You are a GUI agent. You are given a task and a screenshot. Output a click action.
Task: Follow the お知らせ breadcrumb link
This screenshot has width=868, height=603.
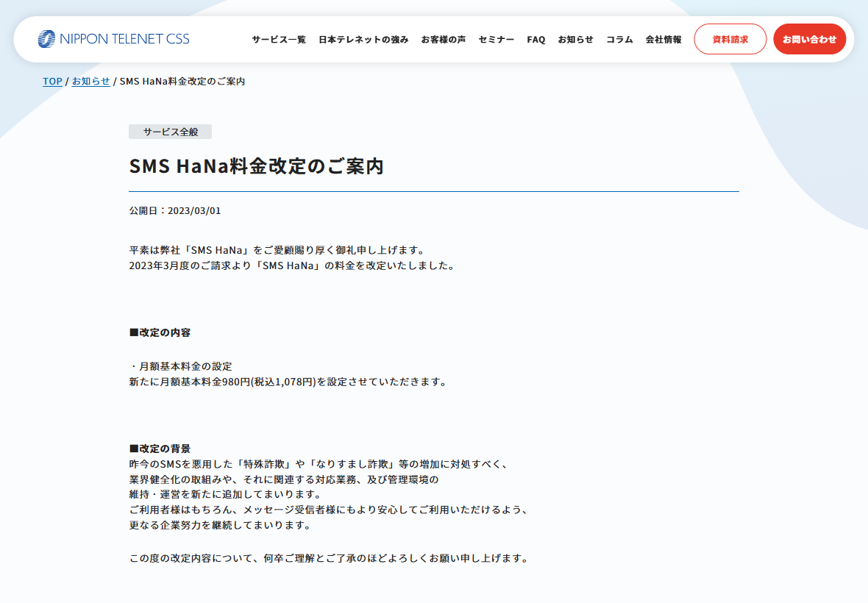coord(90,82)
